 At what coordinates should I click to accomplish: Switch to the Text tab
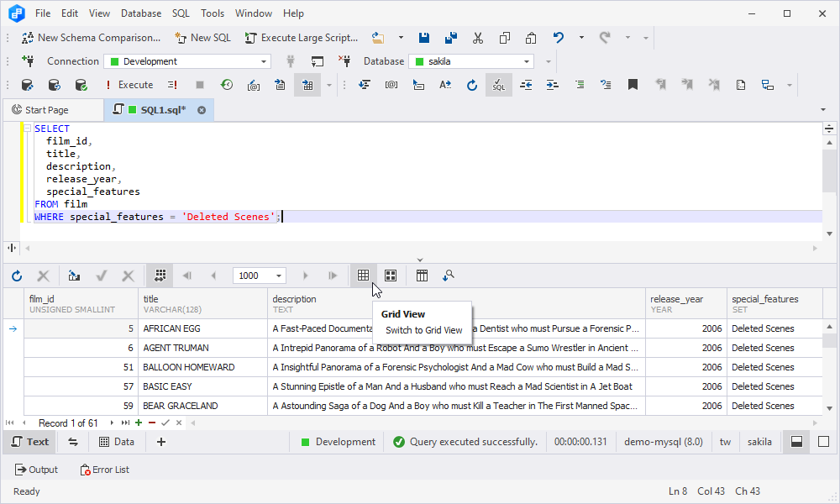30,442
